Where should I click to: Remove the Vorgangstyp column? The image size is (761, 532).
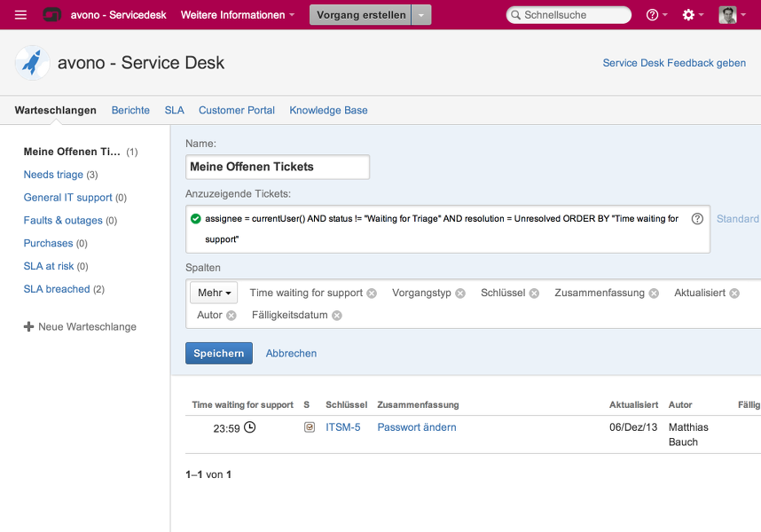click(x=460, y=293)
